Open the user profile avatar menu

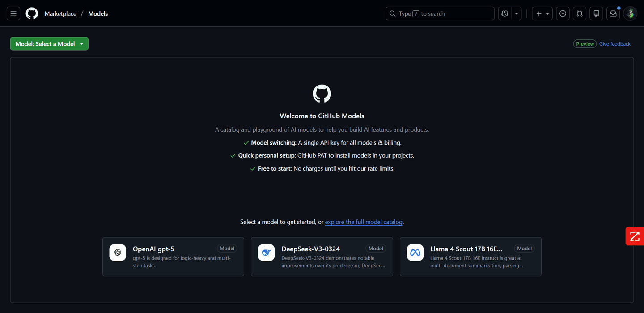(630, 14)
